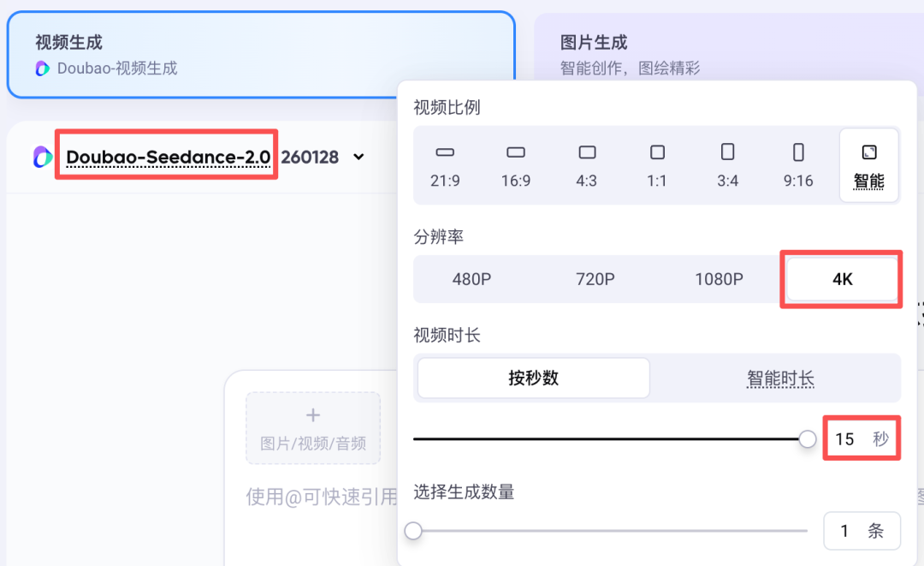Click the 1 条 quantity field
The height and width of the screenshot is (566, 924).
point(862,531)
